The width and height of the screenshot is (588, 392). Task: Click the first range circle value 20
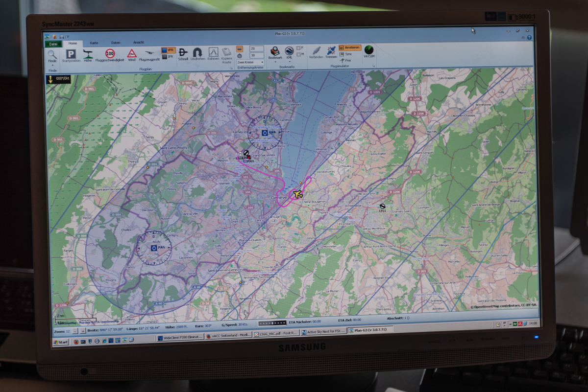(256, 48)
